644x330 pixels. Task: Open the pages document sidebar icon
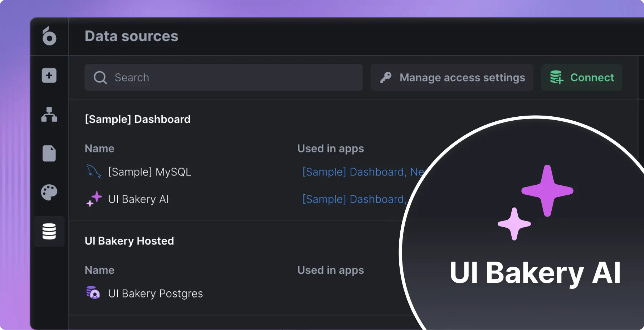pos(49,154)
